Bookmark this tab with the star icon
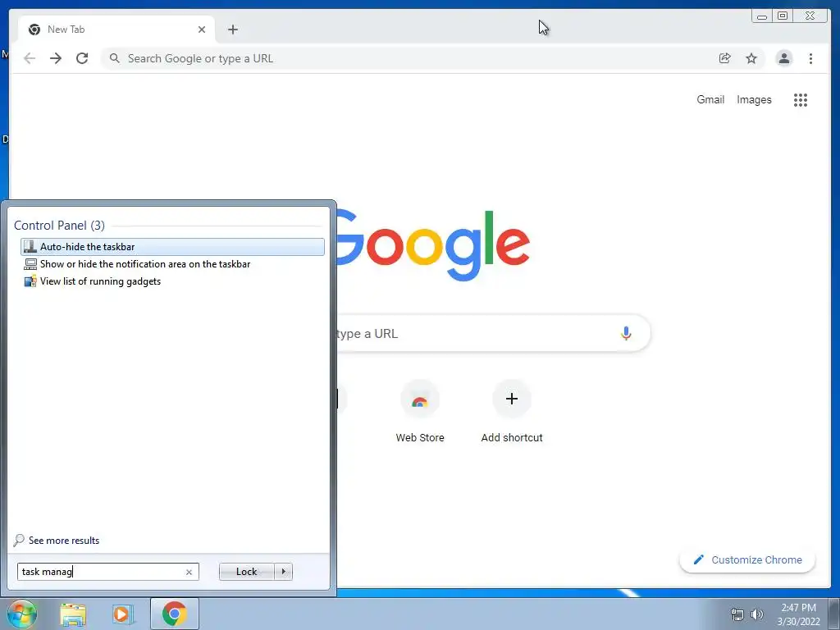 tap(751, 58)
